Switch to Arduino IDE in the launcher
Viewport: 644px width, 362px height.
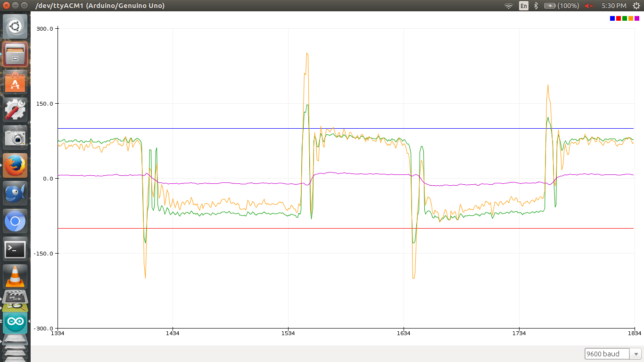pos(15,322)
